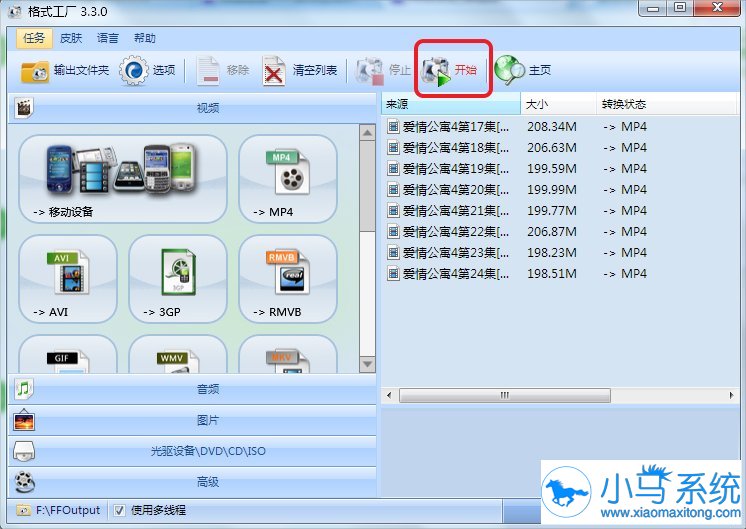
Task: Click the film clapper 视频 icon
Action: 24,108
